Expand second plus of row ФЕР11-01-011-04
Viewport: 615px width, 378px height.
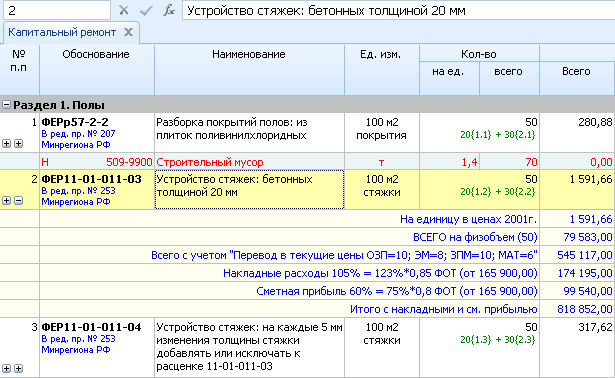[x=18, y=368]
